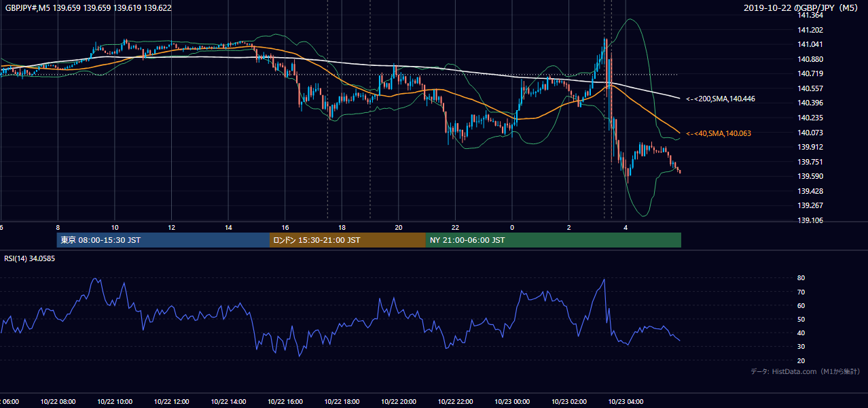Click hour tick 4 on the price chart axis

pyautogui.click(x=626, y=228)
